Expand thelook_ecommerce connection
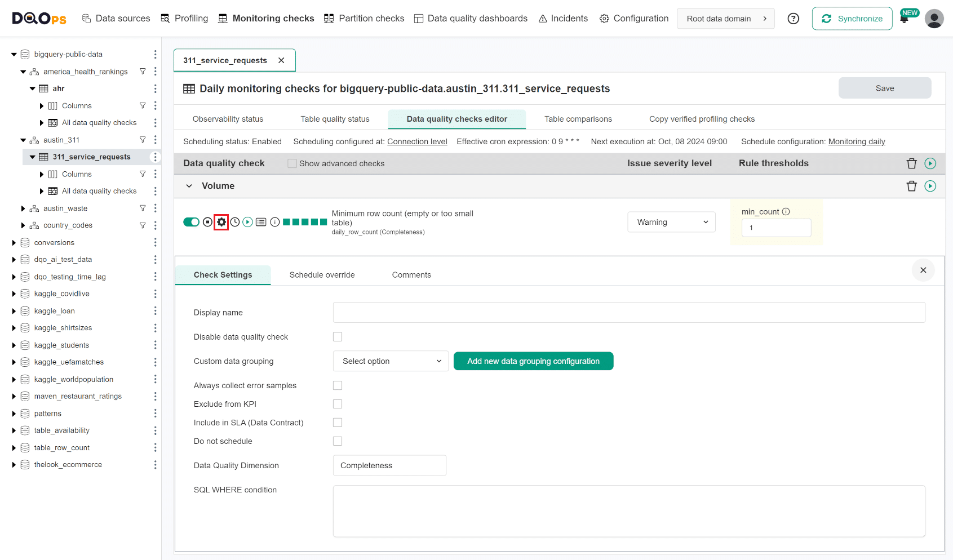Image resolution: width=953 pixels, height=560 pixels. point(14,465)
